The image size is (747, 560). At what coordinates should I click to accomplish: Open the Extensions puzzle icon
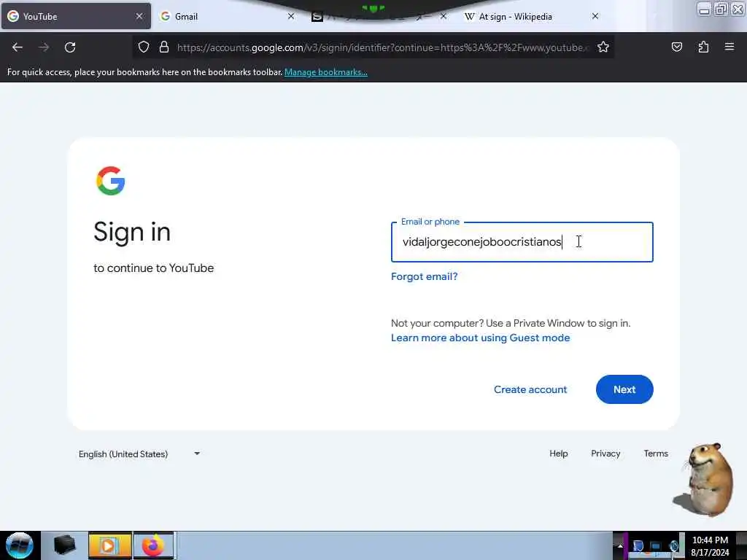point(703,47)
